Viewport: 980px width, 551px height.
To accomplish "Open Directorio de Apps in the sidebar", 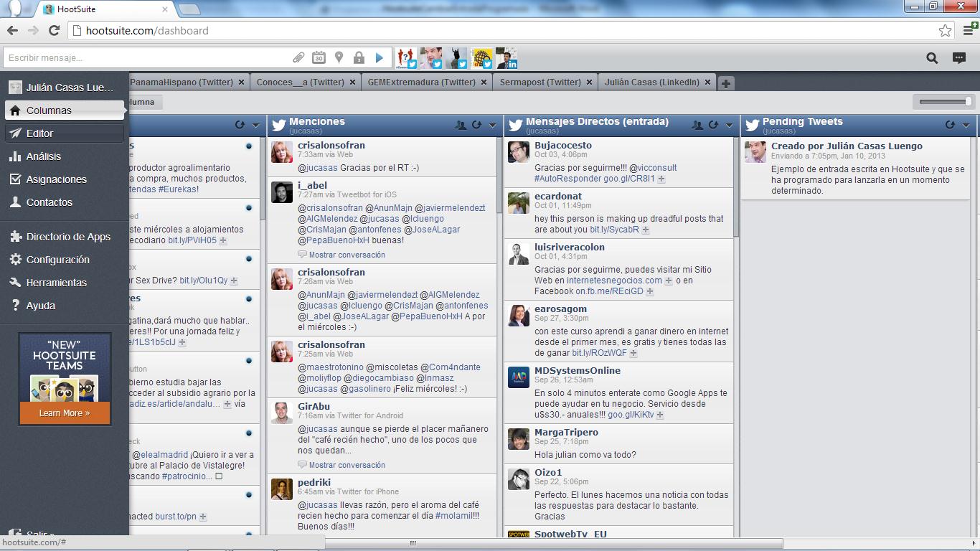I will (65, 237).
